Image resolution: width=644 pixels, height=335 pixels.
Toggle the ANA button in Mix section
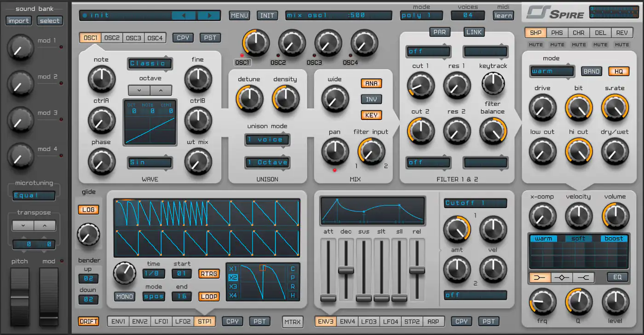tap(371, 83)
